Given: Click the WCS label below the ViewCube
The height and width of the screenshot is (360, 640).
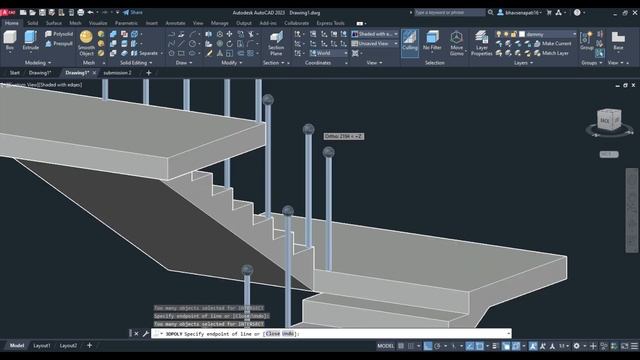Looking at the screenshot, I should pyautogui.click(x=609, y=154).
